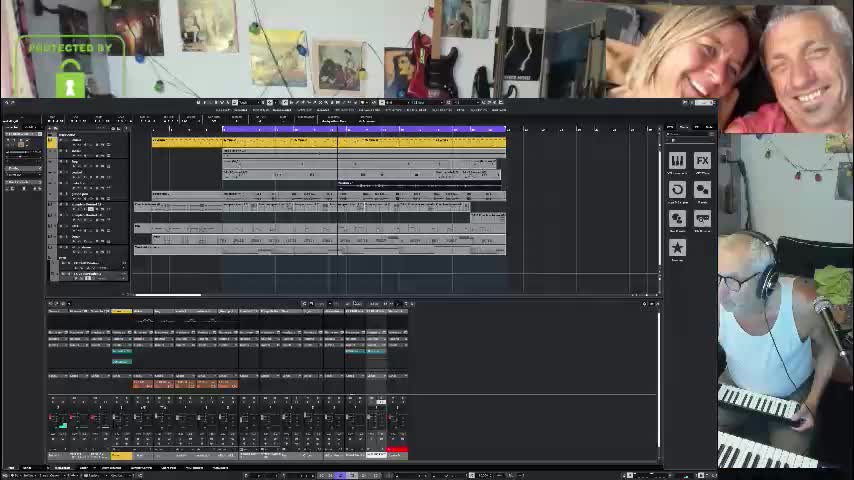Open the FX (VST Effects) tile

pos(702,161)
